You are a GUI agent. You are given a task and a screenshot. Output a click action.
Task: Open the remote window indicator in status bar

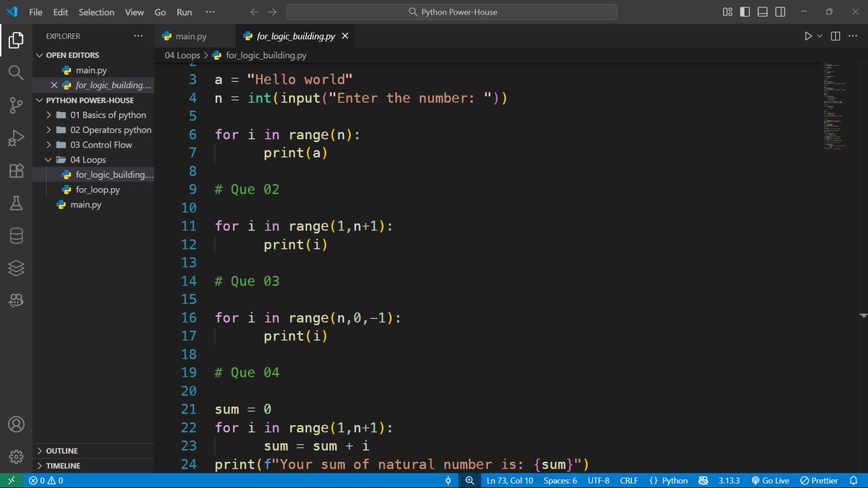point(11,481)
